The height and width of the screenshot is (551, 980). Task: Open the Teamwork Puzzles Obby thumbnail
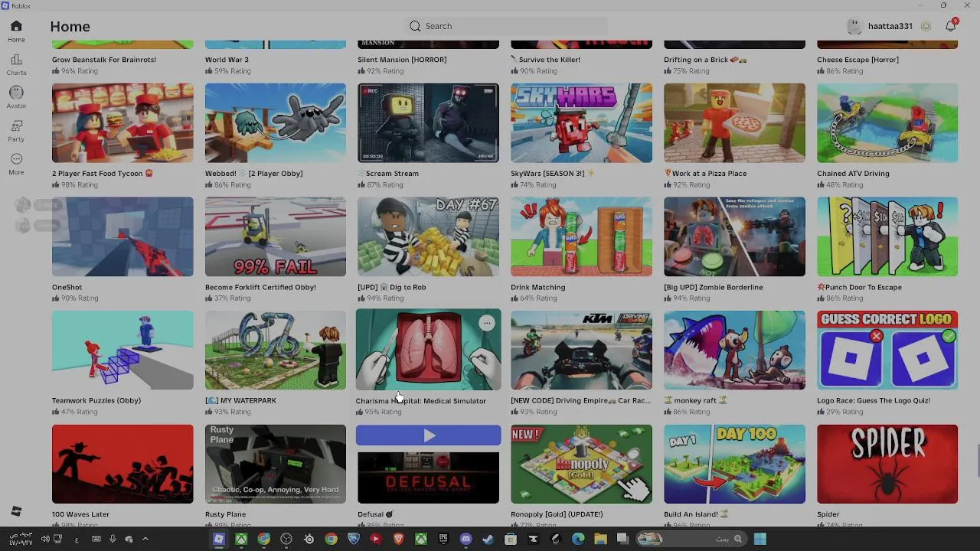click(x=122, y=350)
